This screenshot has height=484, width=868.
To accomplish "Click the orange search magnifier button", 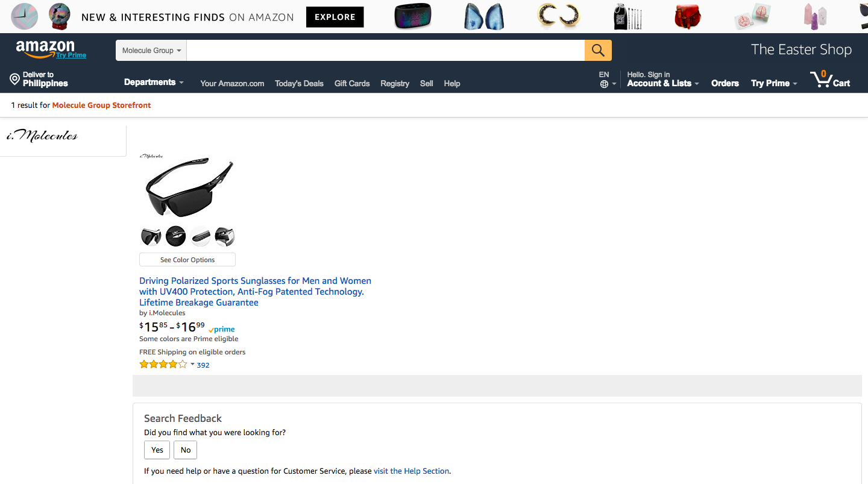I will click(598, 50).
